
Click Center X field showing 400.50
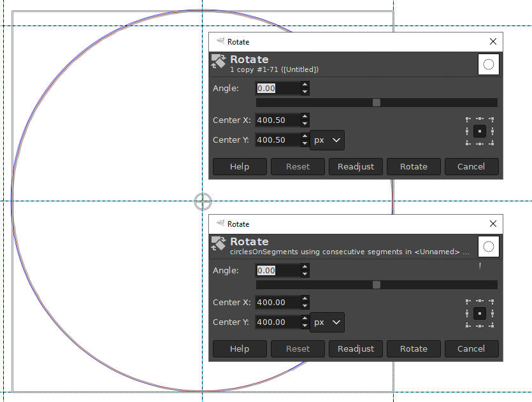click(x=278, y=120)
